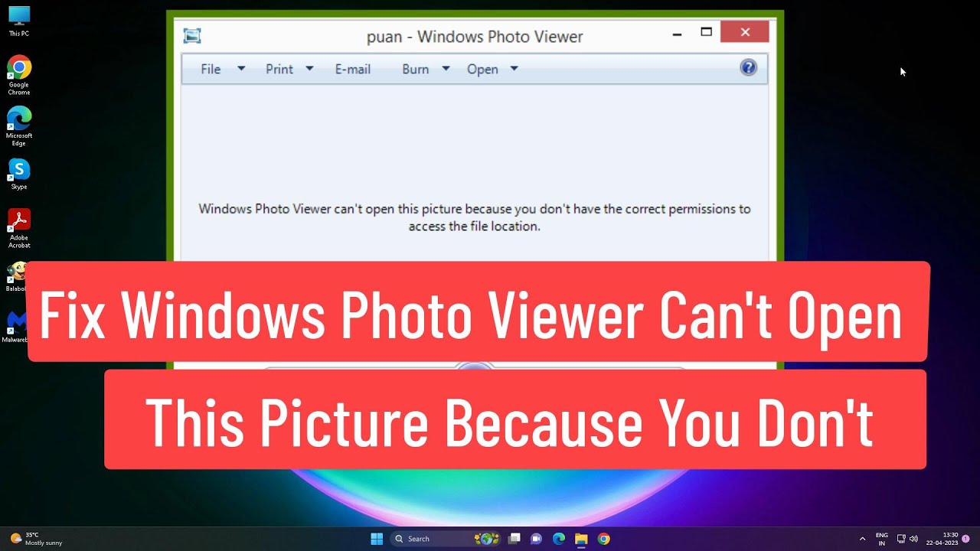Open the Adobe Acrobat desktop shortcut

click(19, 228)
